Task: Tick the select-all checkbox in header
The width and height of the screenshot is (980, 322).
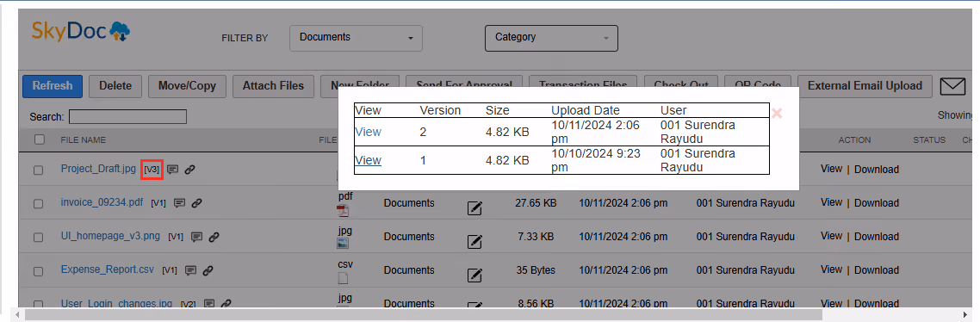Action: point(39,139)
